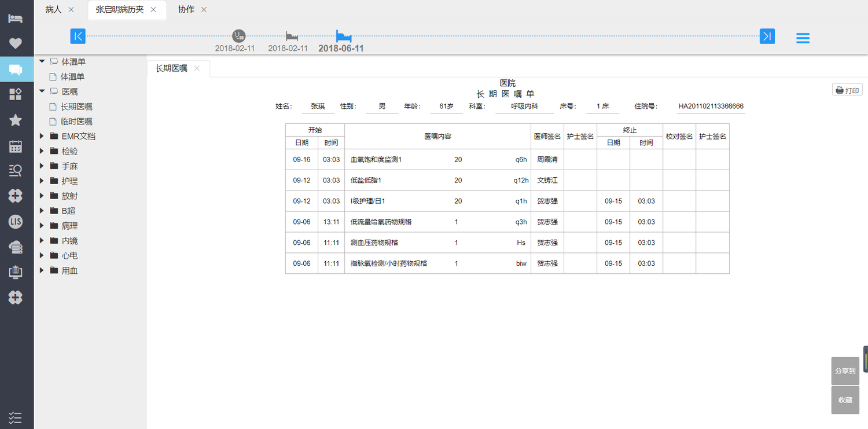Click the EMR文档 folder icon

pos(54,136)
